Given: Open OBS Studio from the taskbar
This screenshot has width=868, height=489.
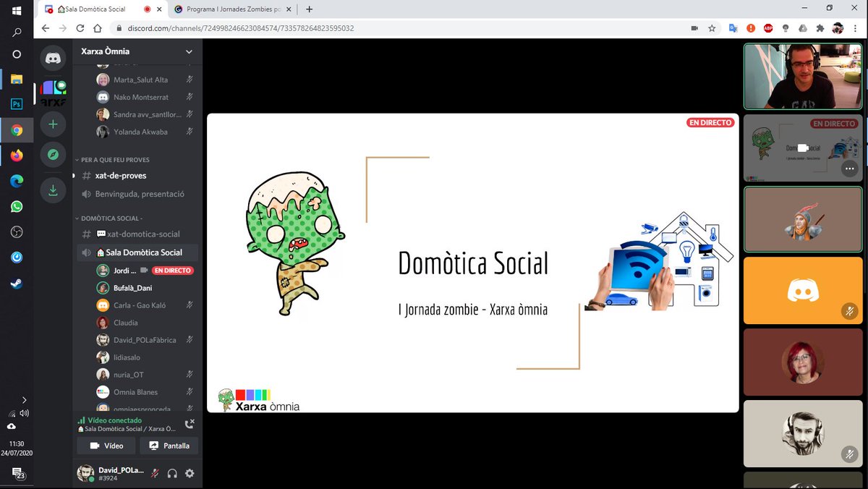Looking at the screenshot, I should [16, 231].
